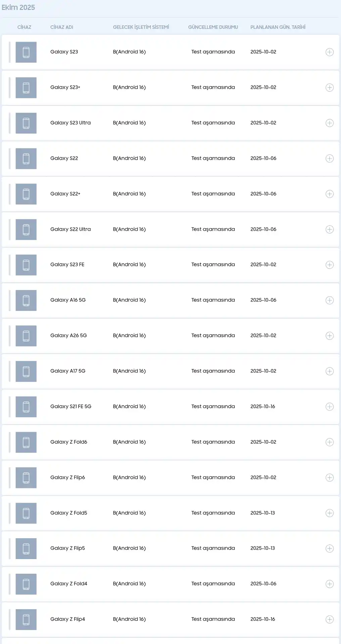Click the Galaxy Z Fold5 phone icon
This screenshot has width=341, height=644.
(26, 513)
